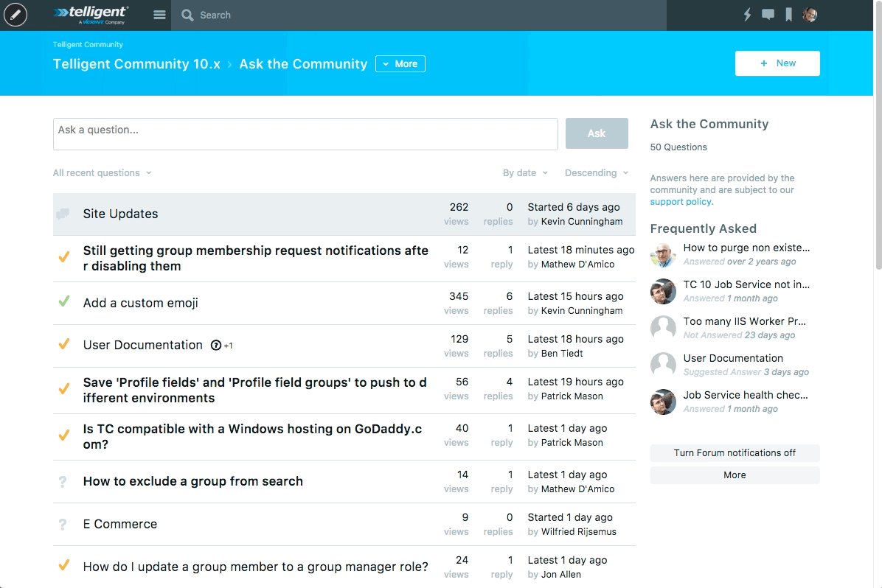The width and height of the screenshot is (882, 588).
Task: Open Wilfried Rijsemus profile link
Action: click(579, 532)
